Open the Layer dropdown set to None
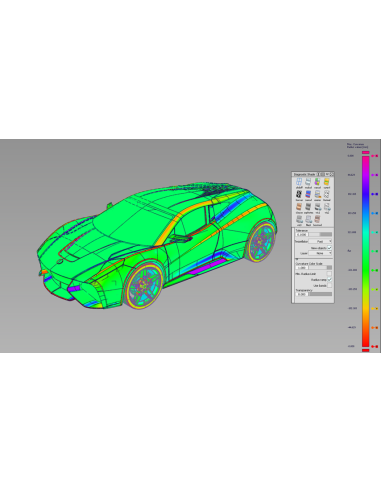 pyautogui.click(x=320, y=253)
